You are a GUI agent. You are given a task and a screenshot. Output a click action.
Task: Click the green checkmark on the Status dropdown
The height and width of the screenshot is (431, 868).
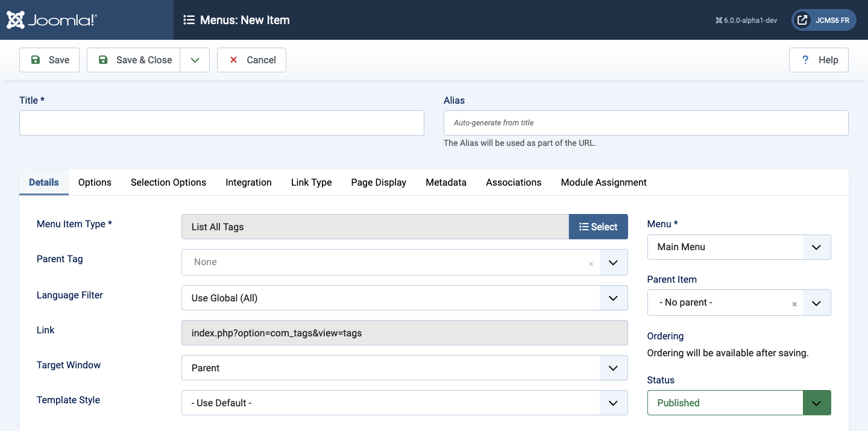tap(817, 402)
